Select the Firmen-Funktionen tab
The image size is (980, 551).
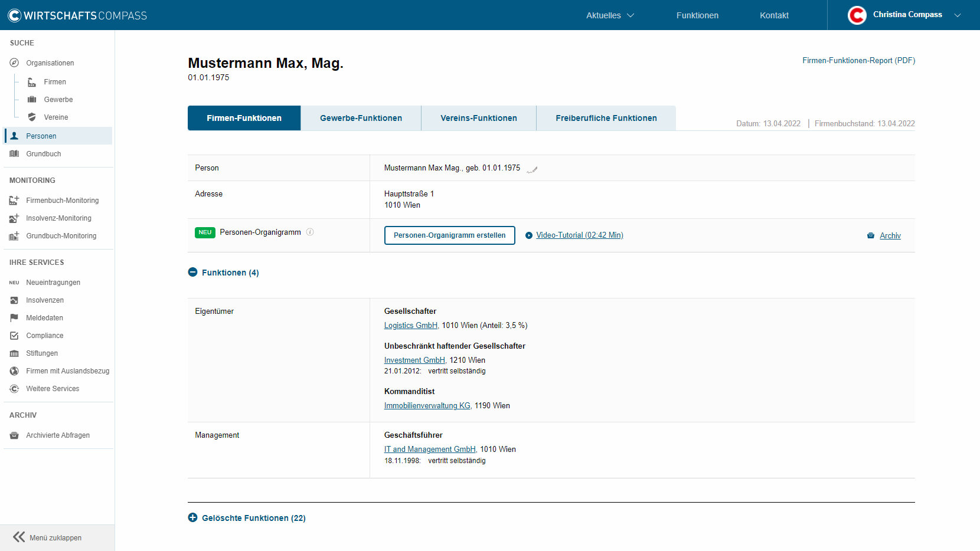click(x=244, y=118)
